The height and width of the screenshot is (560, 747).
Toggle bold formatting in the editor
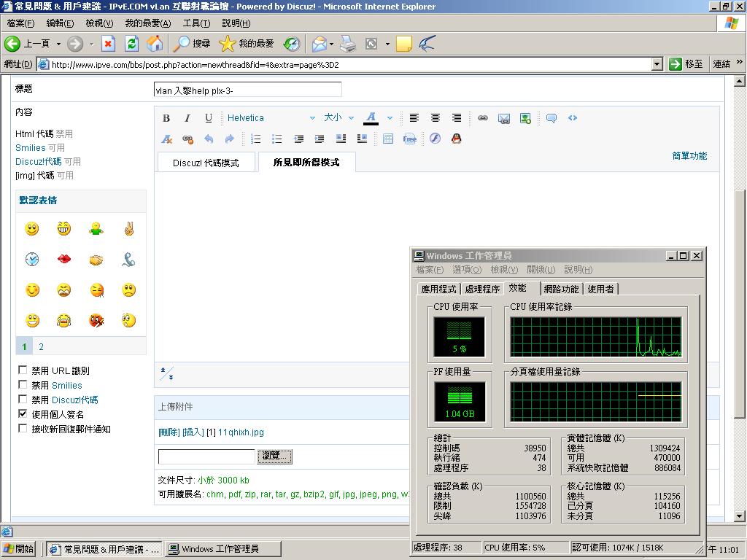click(166, 118)
